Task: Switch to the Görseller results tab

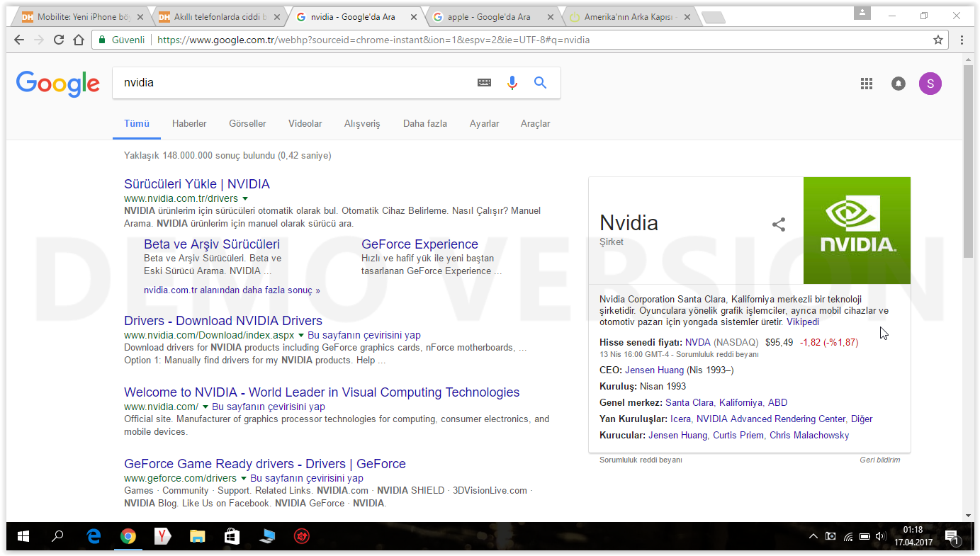Action: [x=247, y=123]
